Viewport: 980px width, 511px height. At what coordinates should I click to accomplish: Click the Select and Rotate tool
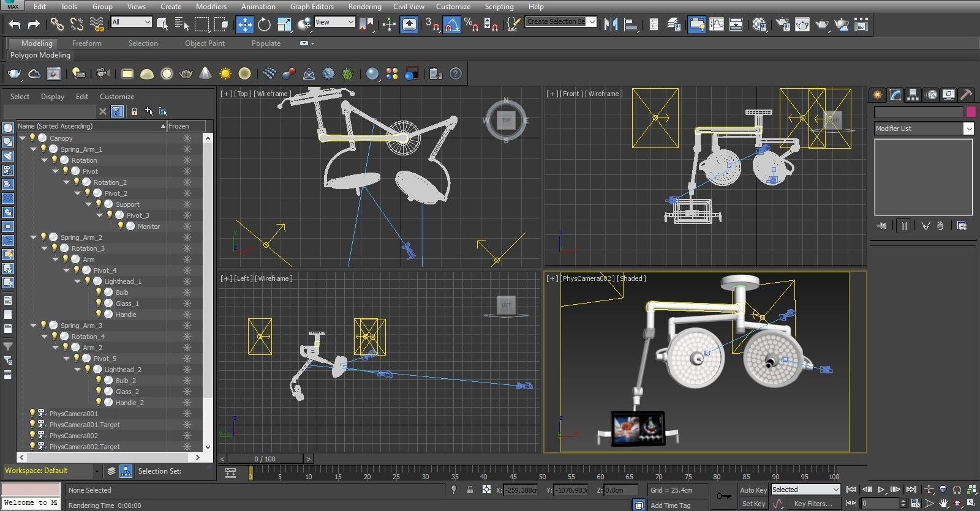click(264, 24)
